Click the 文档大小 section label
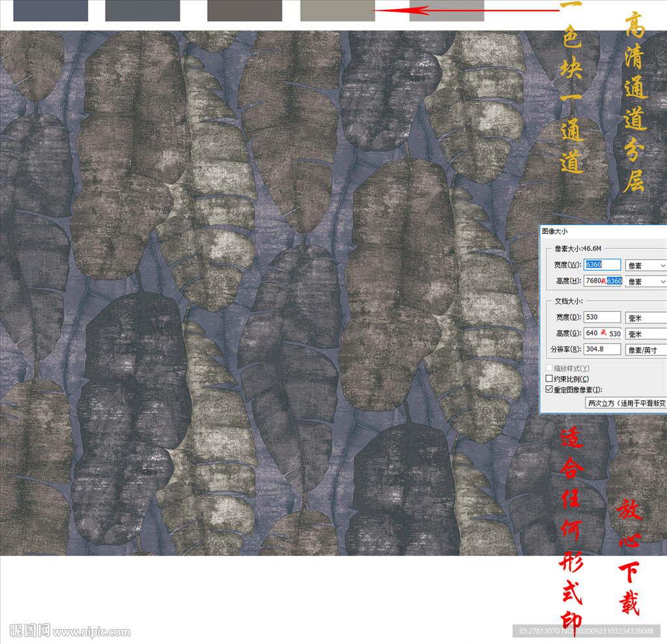 coord(569,301)
